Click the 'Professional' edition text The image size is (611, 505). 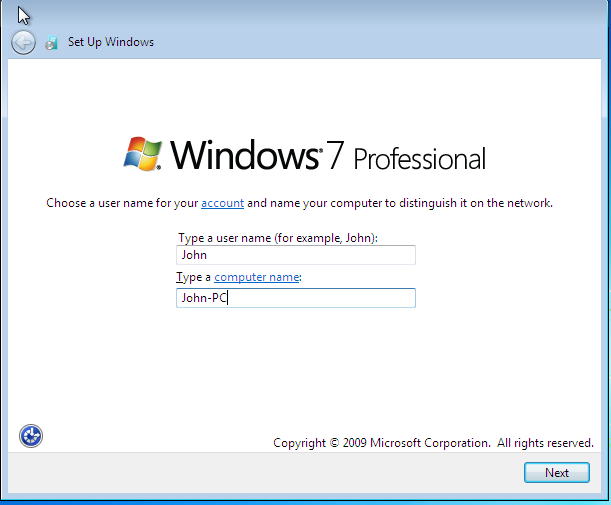point(420,159)
